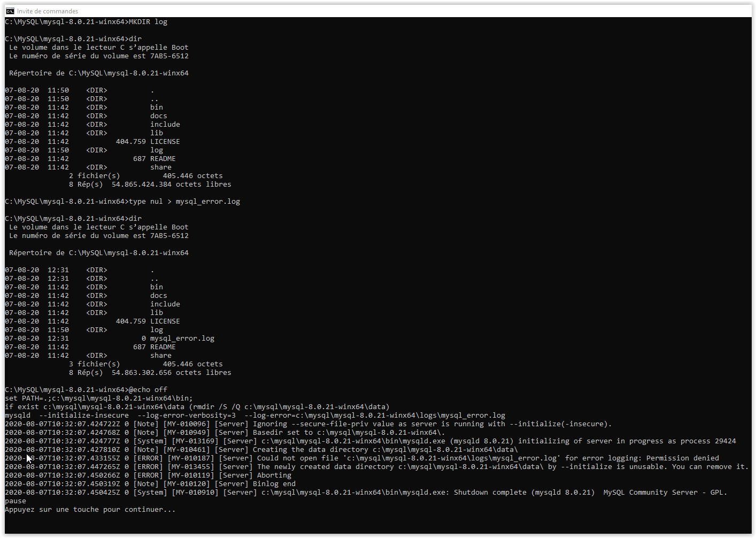Viewport: 756px width, 538px height.
Task: Click the 'Invite de commandes' window title
Action: click(x=48, y=11)
